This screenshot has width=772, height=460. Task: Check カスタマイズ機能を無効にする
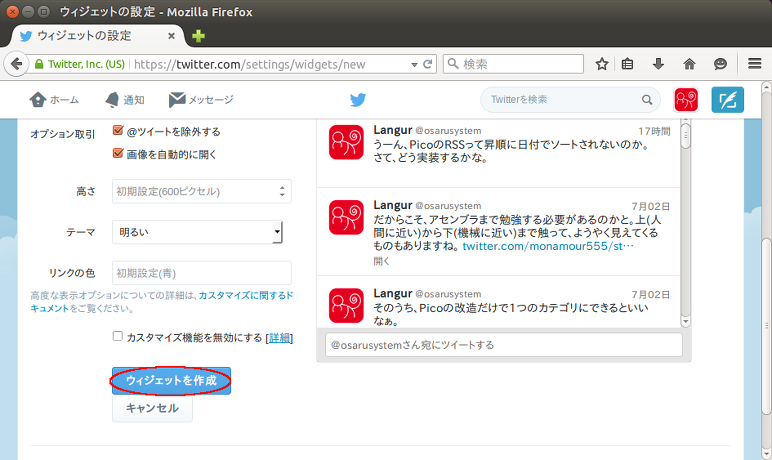pyautogui.click(x=118, y=336)
